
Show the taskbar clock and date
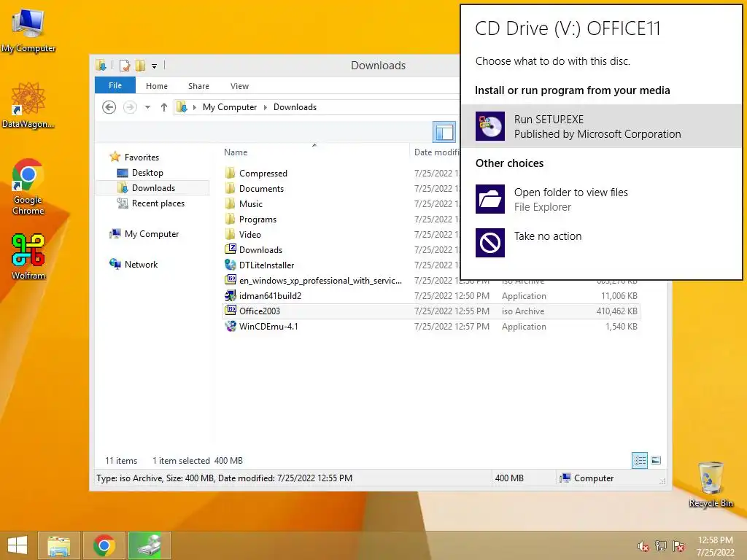[715, 546]
